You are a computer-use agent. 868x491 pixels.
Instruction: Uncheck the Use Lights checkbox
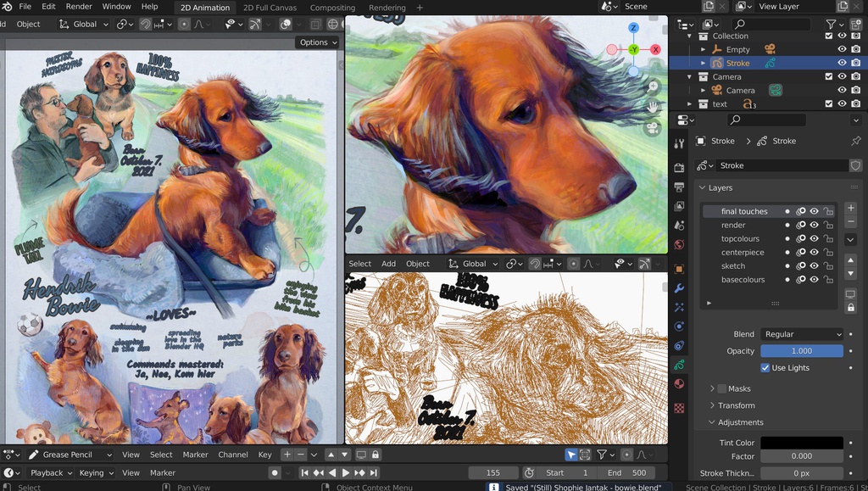pyautogui.click(x=765, y=368)
